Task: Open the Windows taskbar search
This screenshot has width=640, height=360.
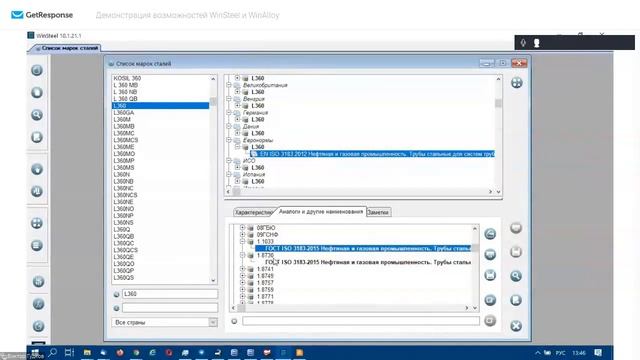Action: [x=53, y=352]
